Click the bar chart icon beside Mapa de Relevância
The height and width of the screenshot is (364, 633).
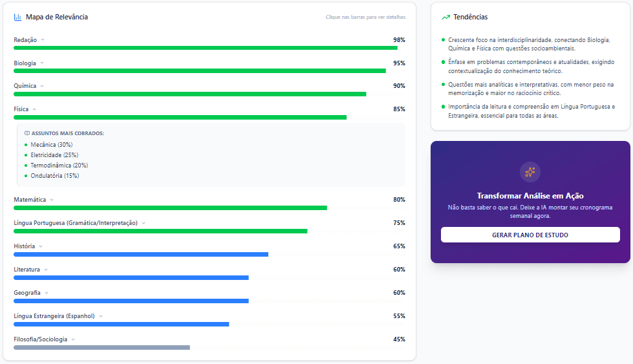tap(17, 17)
